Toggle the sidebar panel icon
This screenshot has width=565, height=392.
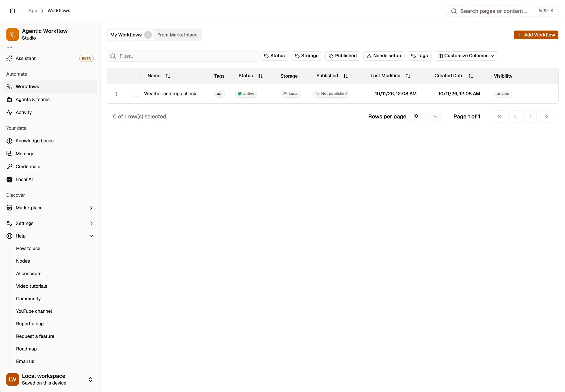point(12,11)
